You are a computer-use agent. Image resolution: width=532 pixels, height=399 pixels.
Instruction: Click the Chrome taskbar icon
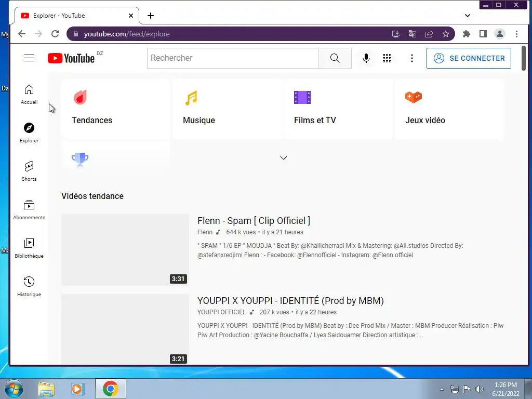[x=111, y=389]
